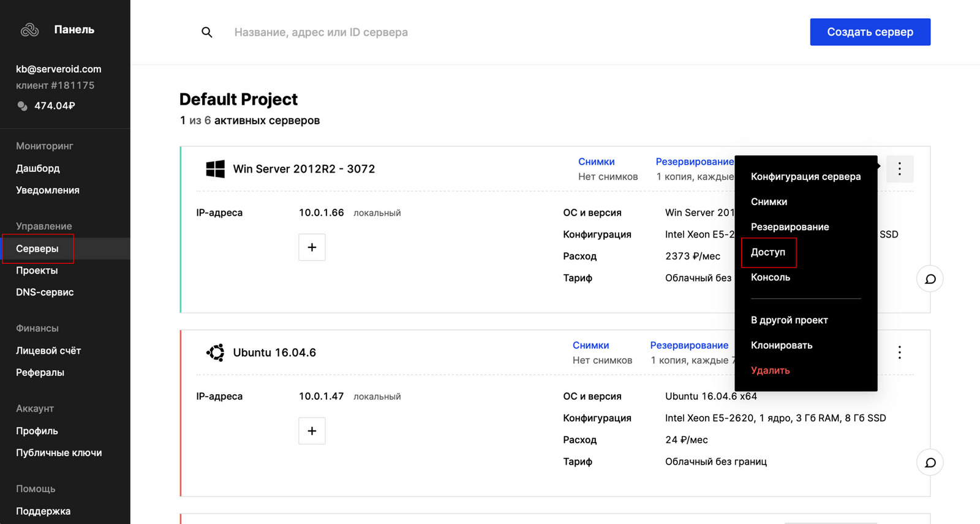The image size is (980, 524).
Task: Click the Windows logo of Win Server 2012R2
Action: (215, 169)
